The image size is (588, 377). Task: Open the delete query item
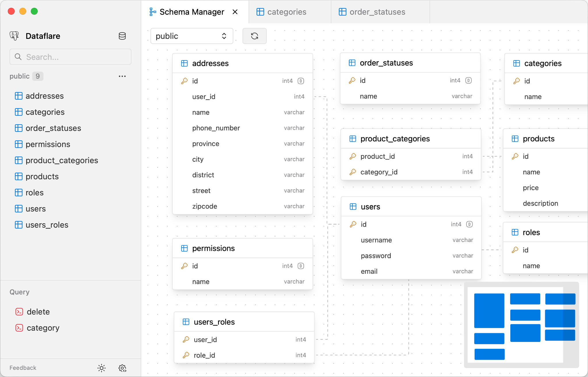click(x=38, y=312)
